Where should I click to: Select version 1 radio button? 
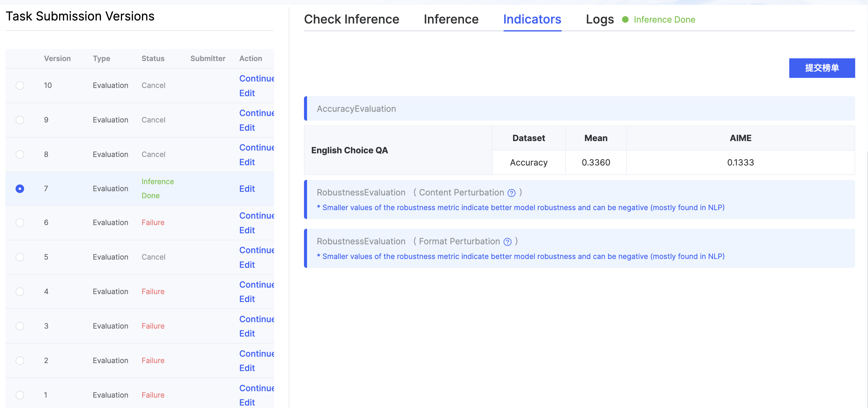tap(20, 395)
